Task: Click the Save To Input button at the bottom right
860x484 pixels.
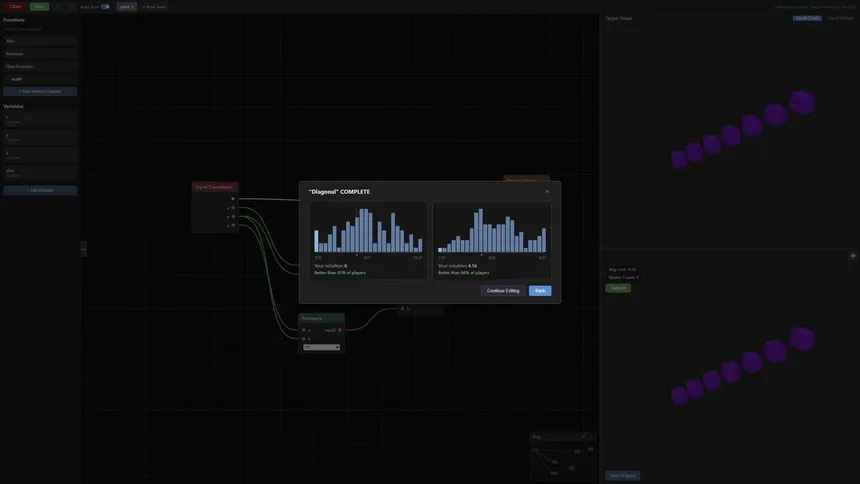Action: pos(623,475)
